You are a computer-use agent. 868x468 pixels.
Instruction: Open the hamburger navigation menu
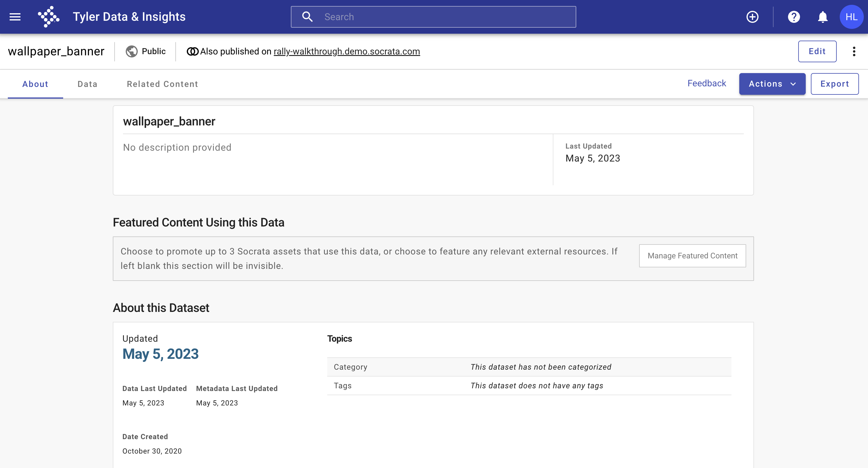coord(15,17)
